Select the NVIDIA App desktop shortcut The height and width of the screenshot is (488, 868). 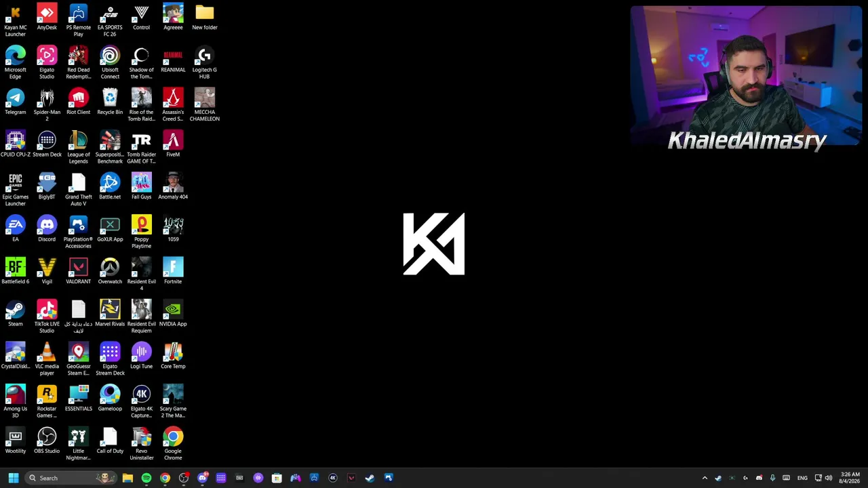click(x=173, y=314)
